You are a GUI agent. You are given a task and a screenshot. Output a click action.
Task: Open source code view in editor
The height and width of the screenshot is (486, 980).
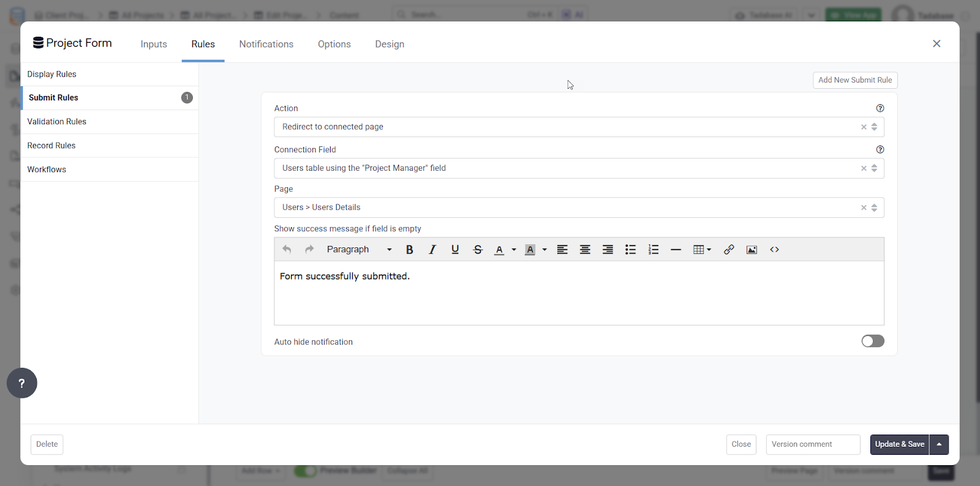(774, 250)
